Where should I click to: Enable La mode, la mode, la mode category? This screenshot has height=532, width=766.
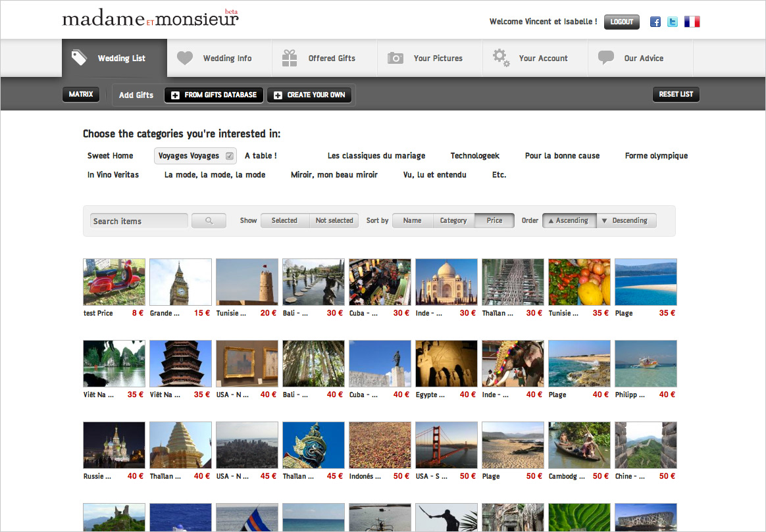point(215,175)
